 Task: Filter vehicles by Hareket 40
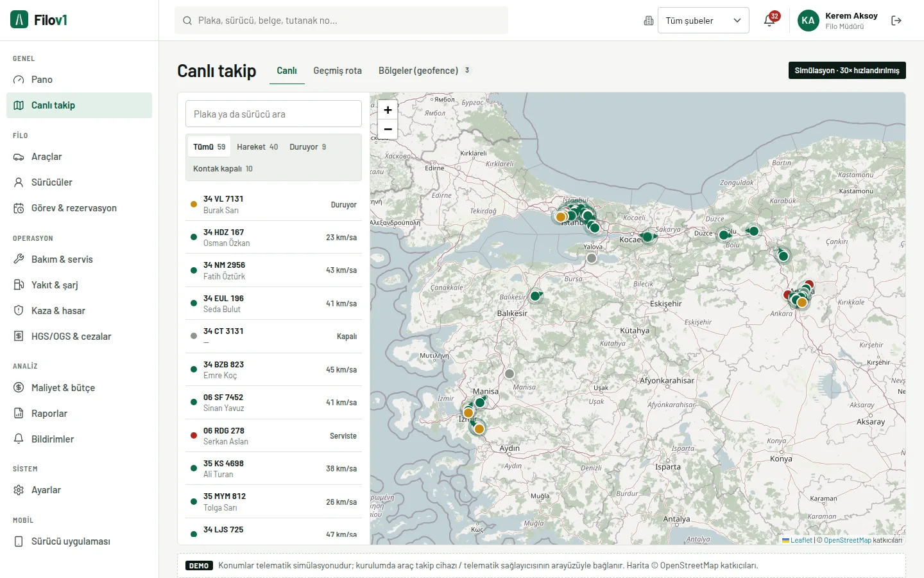click(x=257, y=147)
